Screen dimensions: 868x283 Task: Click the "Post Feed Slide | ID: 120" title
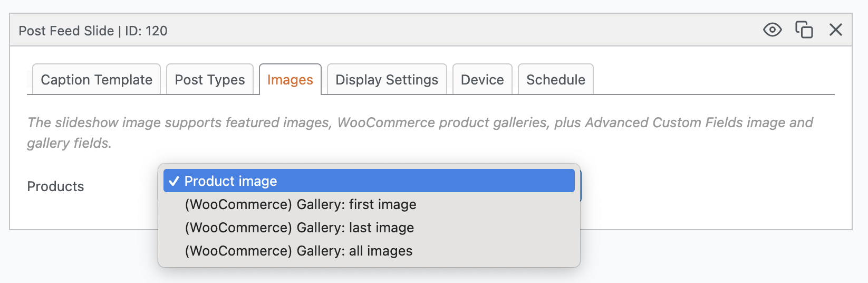(93, 31)
